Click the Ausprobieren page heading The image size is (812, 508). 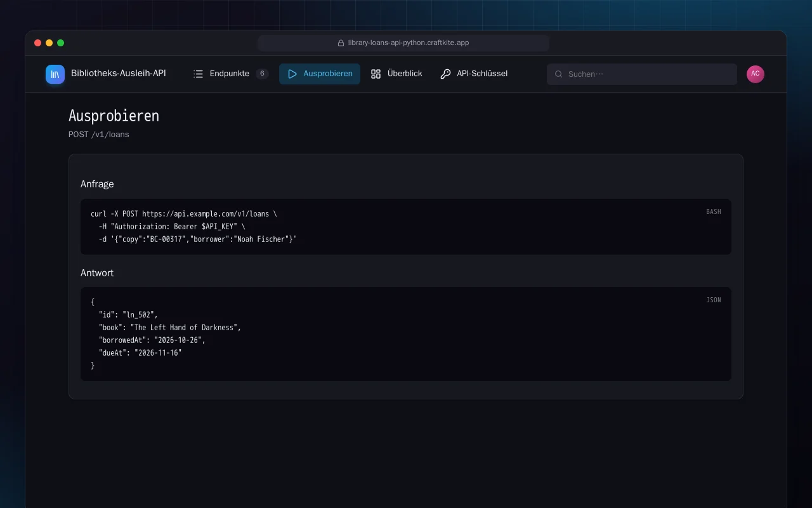[114, 116]
